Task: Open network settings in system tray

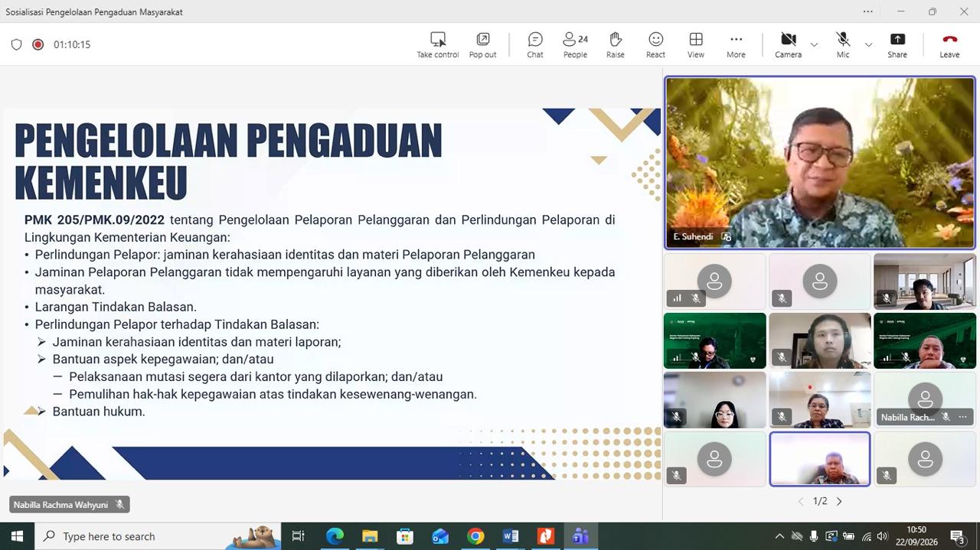Action: pyautogui.click(x=867, y=536)
